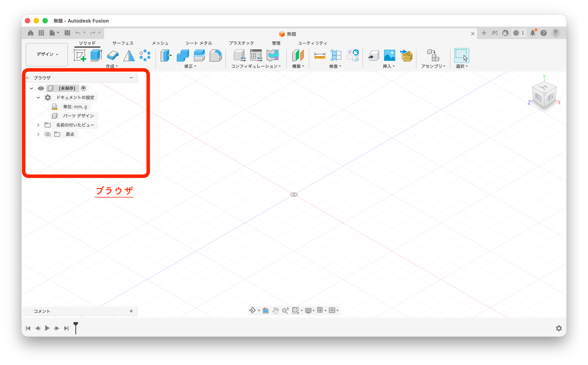Open the デザイン workspace dropdown
Image resolution: width=588 pixels, height=365 pixels.
tap(47, 54)
